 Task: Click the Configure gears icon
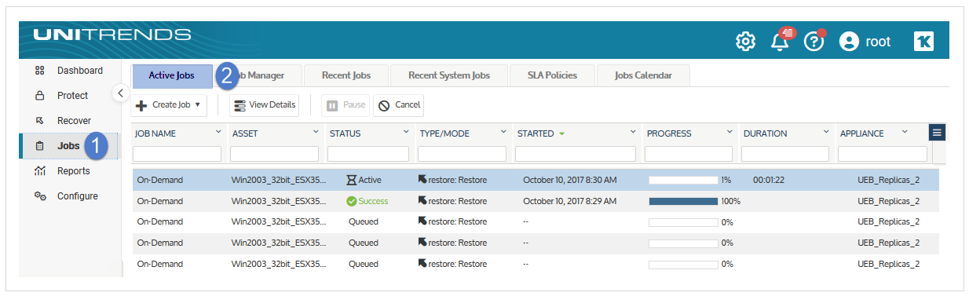click(39, 196)
